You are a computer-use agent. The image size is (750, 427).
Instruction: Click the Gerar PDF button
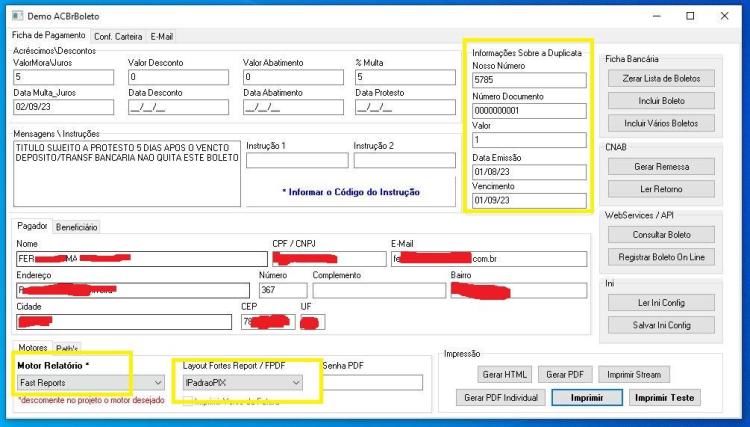pos(565,374)
